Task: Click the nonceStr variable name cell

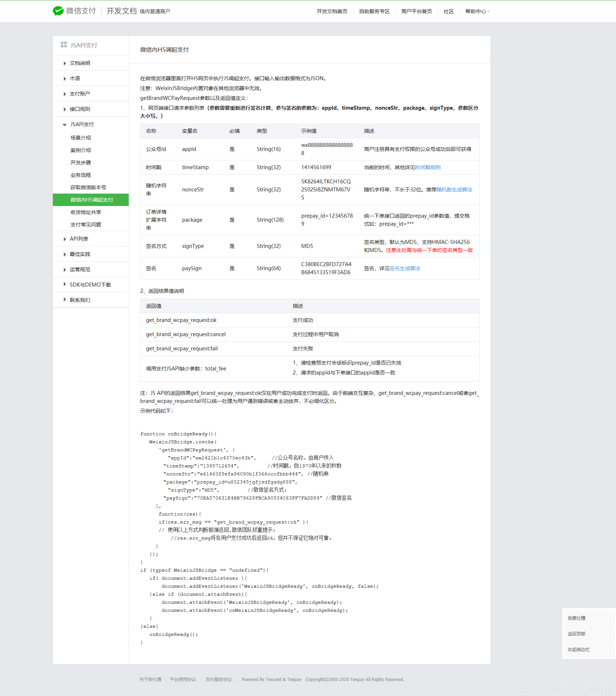Action: tap(193, 190)
